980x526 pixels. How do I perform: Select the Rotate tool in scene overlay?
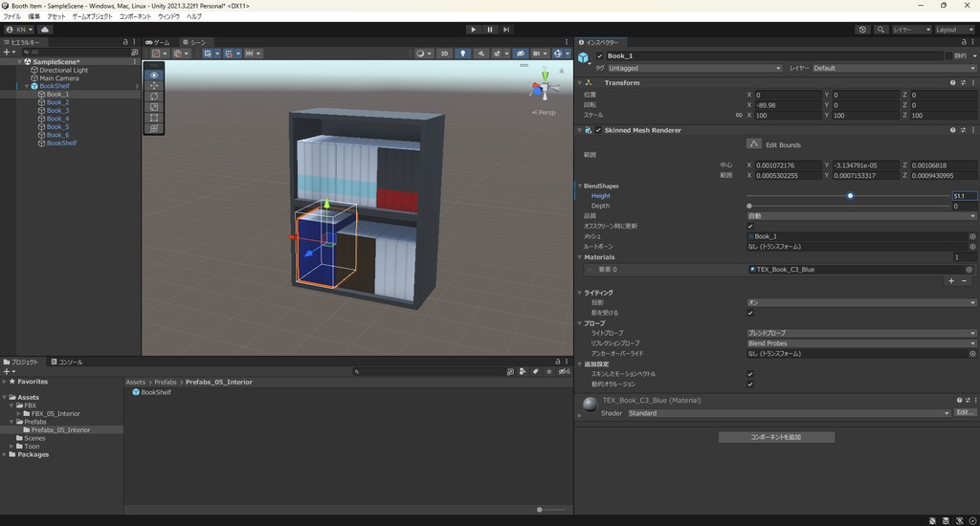pyautogui.click(x=154, y=97)
